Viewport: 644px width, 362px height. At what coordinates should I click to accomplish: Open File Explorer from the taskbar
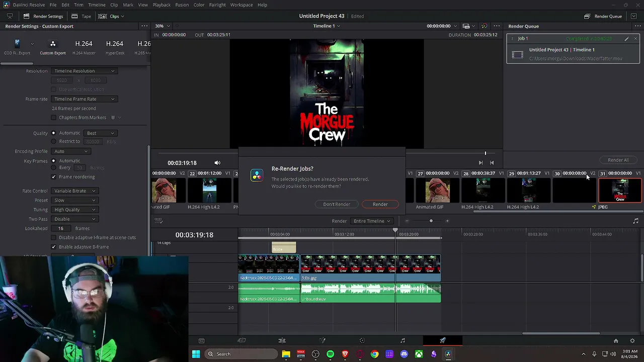pos(286,354)
